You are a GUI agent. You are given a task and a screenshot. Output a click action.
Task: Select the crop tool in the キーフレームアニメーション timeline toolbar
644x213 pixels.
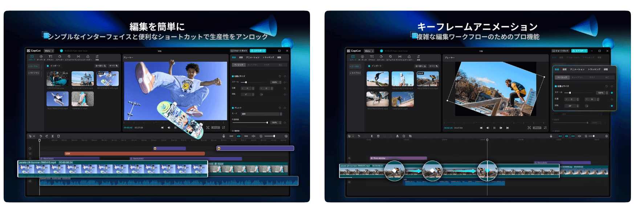point(410,136)
